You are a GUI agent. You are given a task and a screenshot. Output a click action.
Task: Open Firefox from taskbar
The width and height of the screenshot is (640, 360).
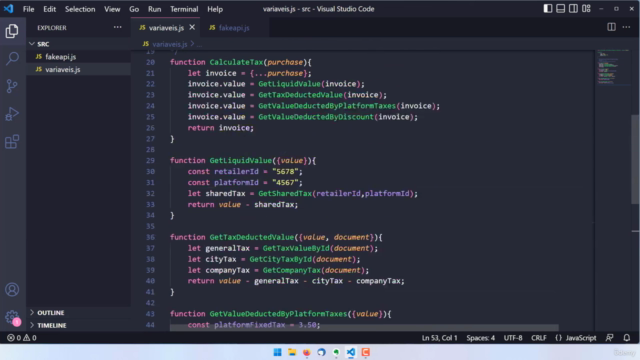pyautogui.click(x=307, y=352)
